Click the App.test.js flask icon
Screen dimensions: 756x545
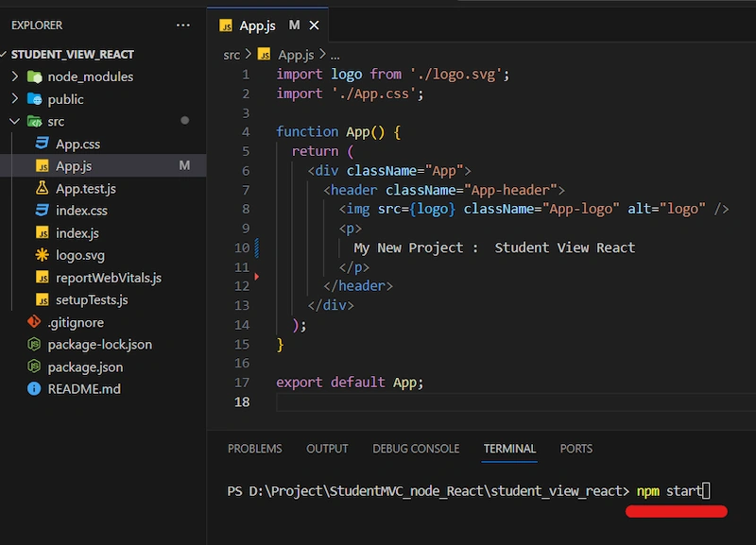(x=42, y=188)
